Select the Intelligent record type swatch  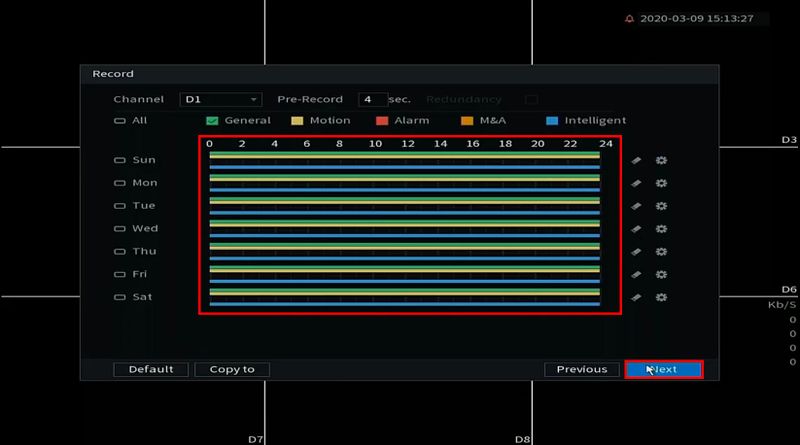click(x=552, y=121)
